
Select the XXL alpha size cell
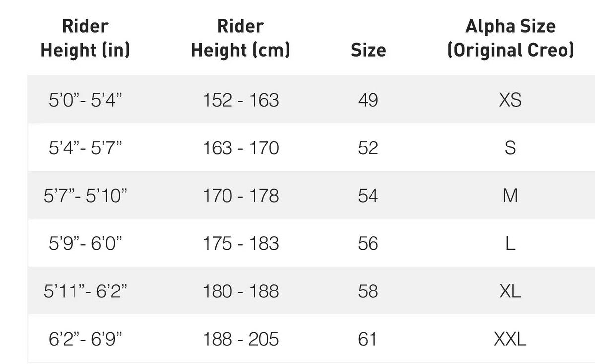pos(510,339)
